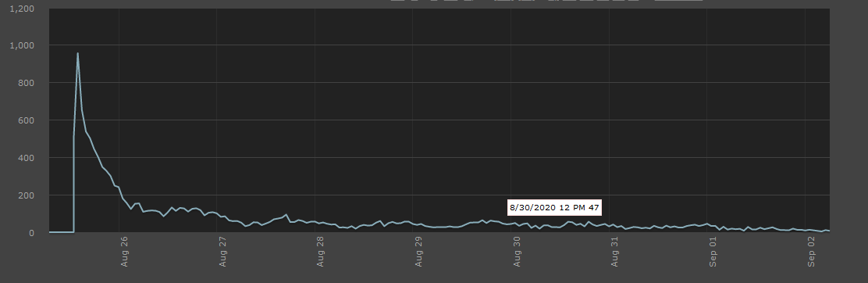Click the peak point of the line graph
Image resolution: width=868 pixels, height=283 pixels.
[77, 53]
